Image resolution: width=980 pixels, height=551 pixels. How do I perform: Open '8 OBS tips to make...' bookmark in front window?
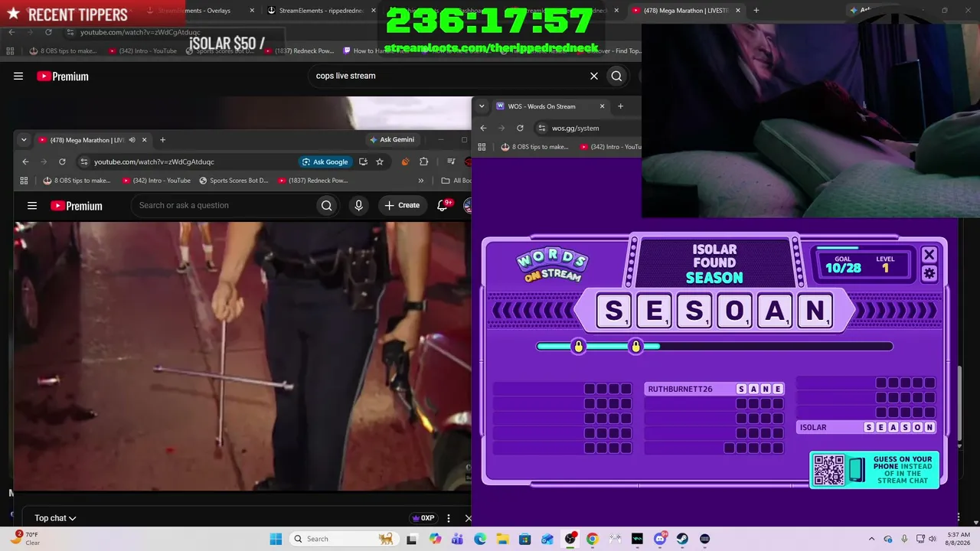(77, 181)
